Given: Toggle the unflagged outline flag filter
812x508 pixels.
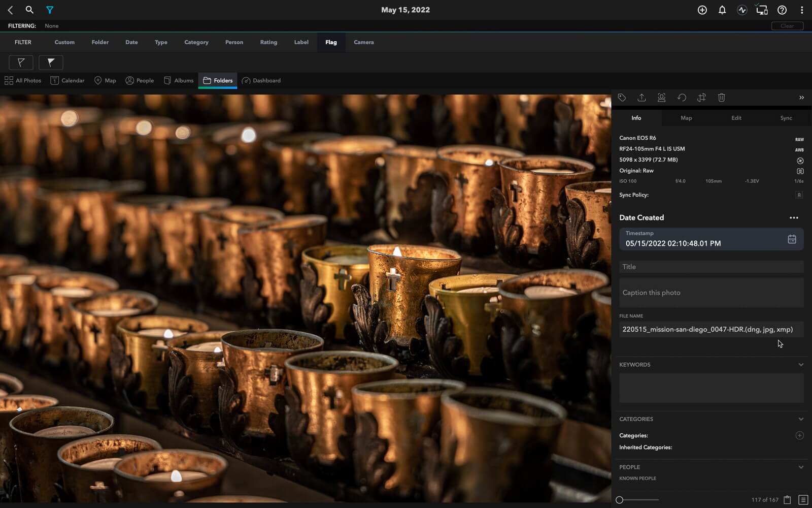Looking at the screenshot, I should click(x=21, y=62).
